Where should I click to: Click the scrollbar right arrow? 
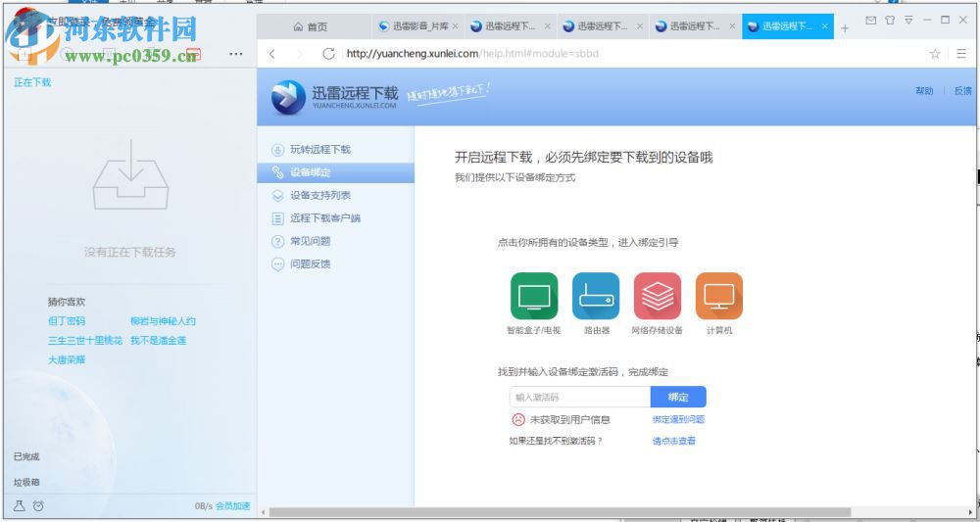970,512
